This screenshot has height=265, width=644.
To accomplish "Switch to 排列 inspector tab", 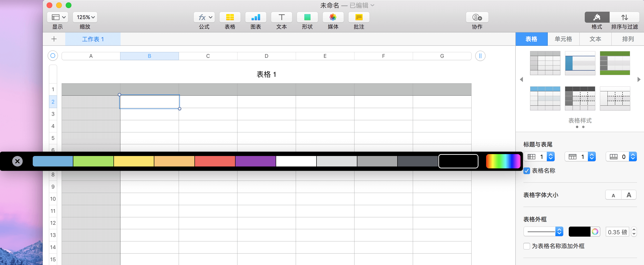I will (628, 39).
